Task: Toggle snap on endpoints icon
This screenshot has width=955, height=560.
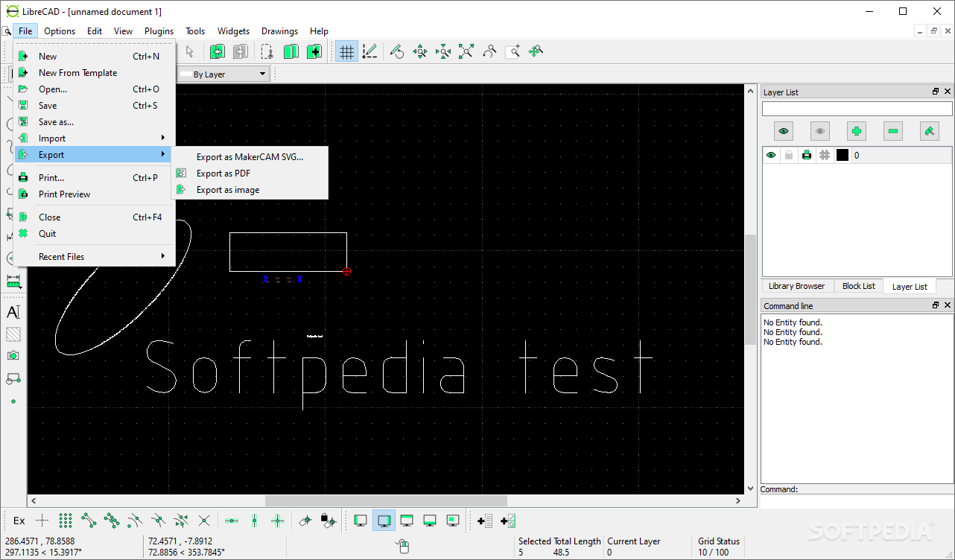Action: [x=89, y=521]
